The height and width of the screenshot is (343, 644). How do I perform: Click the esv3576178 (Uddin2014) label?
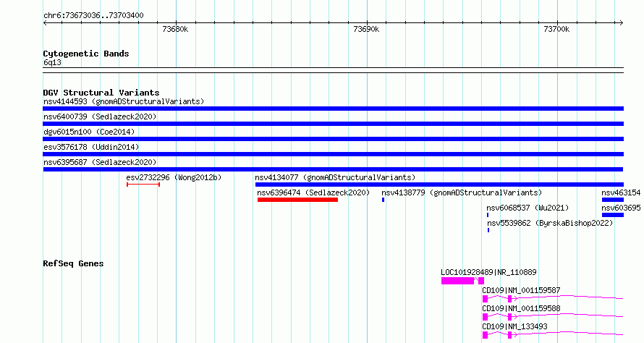point(91,147)
